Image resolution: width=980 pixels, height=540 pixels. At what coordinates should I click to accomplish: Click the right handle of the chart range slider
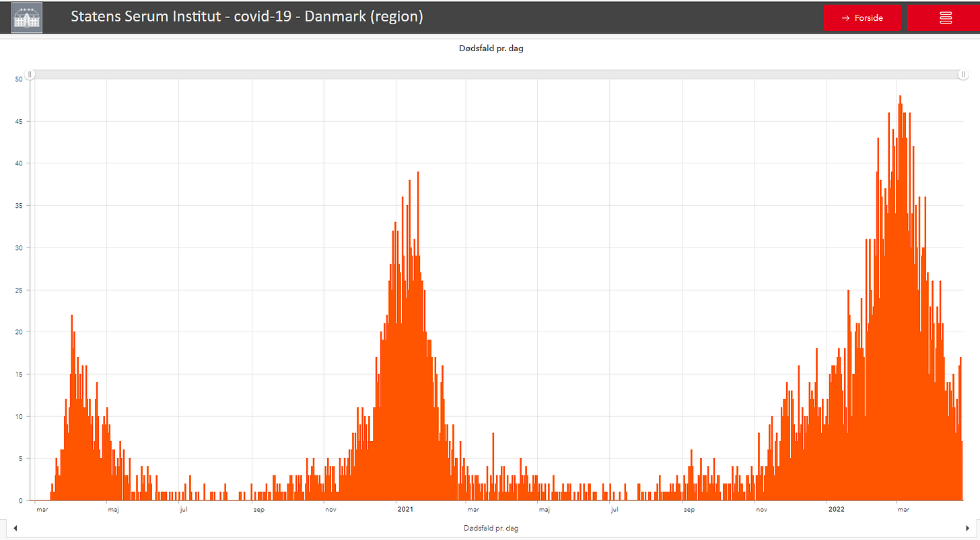click(963, 75)
